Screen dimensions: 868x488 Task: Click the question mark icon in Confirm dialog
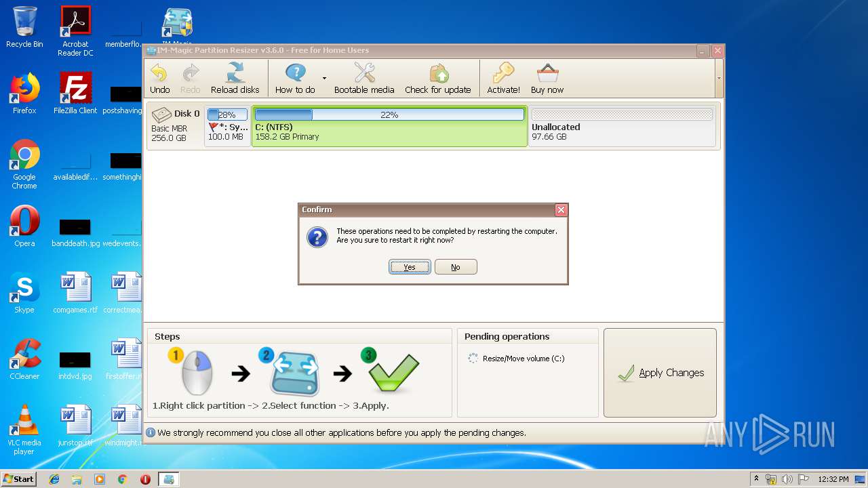tap(317, 237)
